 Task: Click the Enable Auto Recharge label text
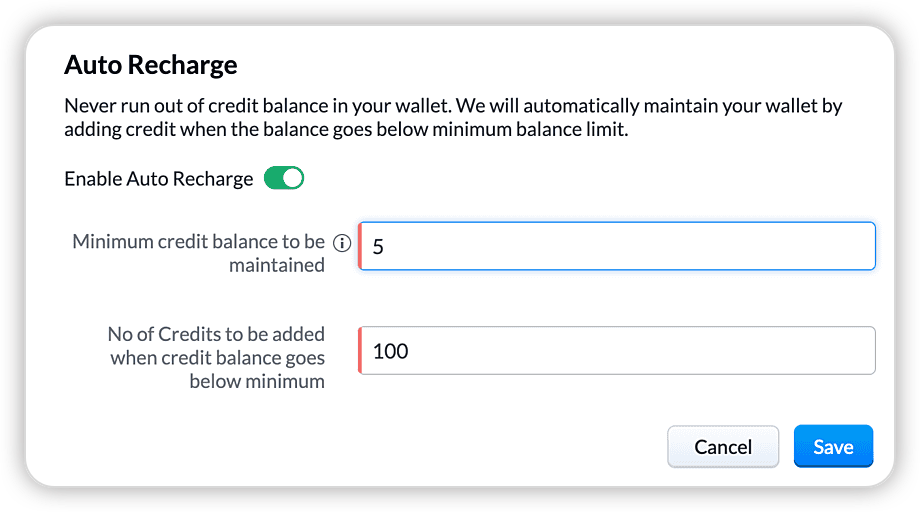tap(159, 179)
